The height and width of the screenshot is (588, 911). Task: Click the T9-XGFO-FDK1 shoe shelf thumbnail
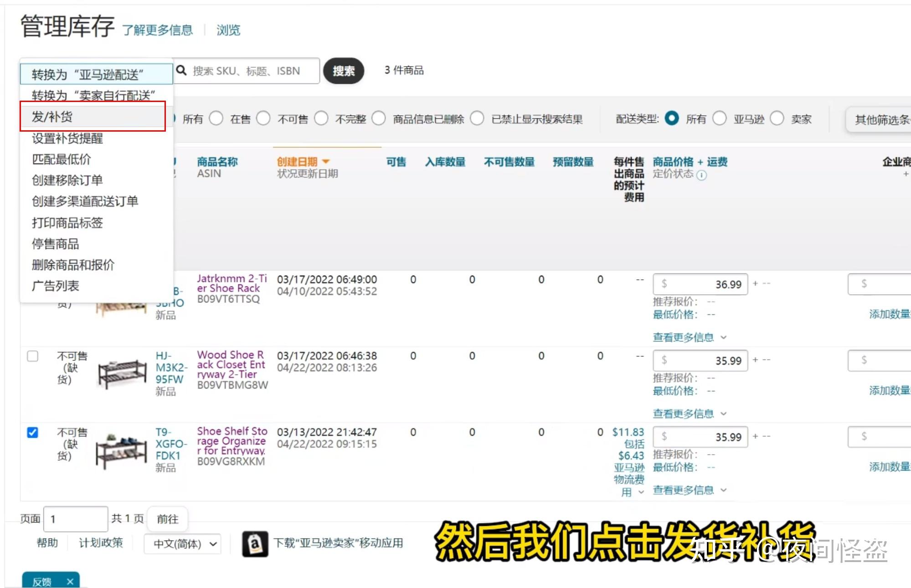click(121, 451)
